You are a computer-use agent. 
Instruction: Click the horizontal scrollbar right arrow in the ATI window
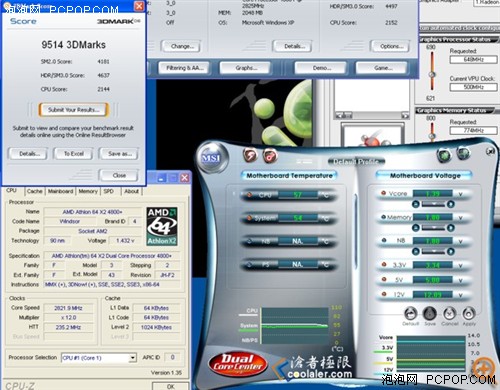click(x=405, y=116)
